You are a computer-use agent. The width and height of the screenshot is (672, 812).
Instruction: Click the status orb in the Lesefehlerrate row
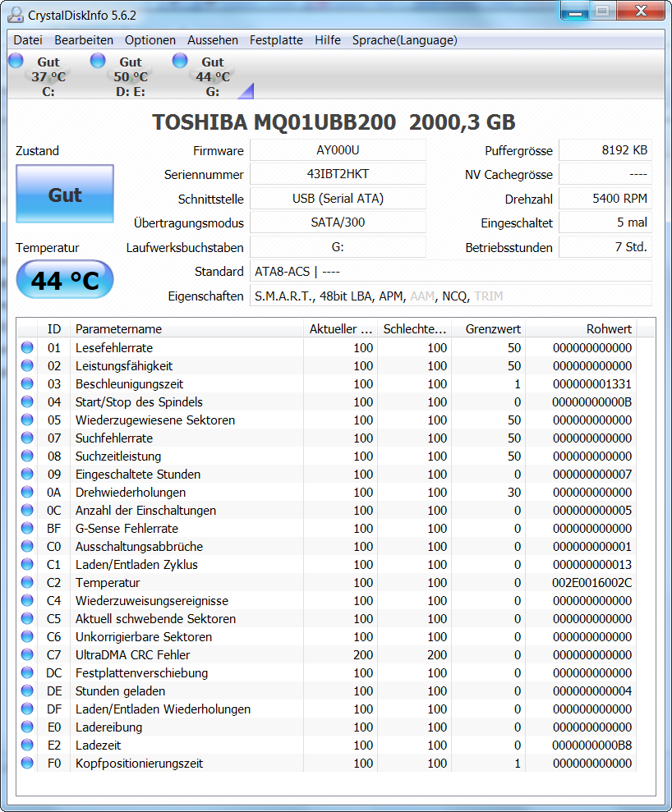(x=27, y=347)
